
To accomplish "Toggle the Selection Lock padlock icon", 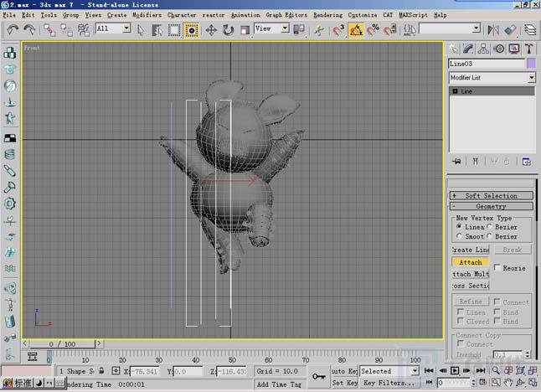I will [x=101, y=371].
